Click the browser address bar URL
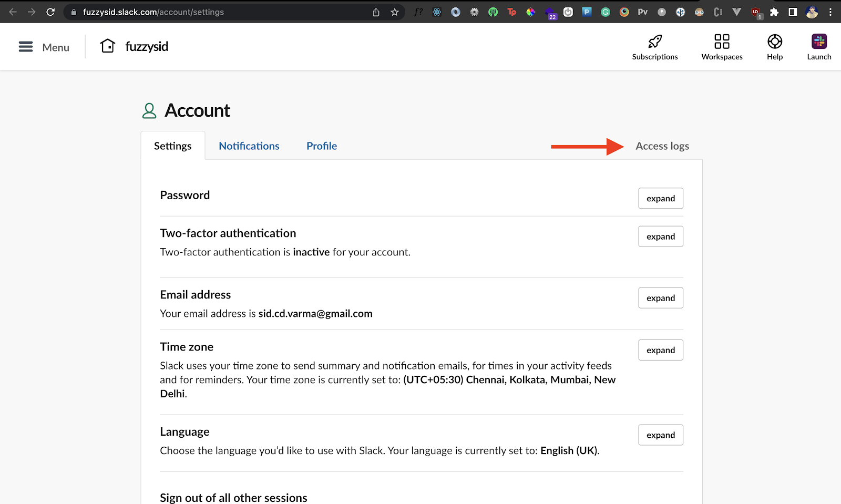The height and width of the screenshot is (504, 841). point(210,12)
